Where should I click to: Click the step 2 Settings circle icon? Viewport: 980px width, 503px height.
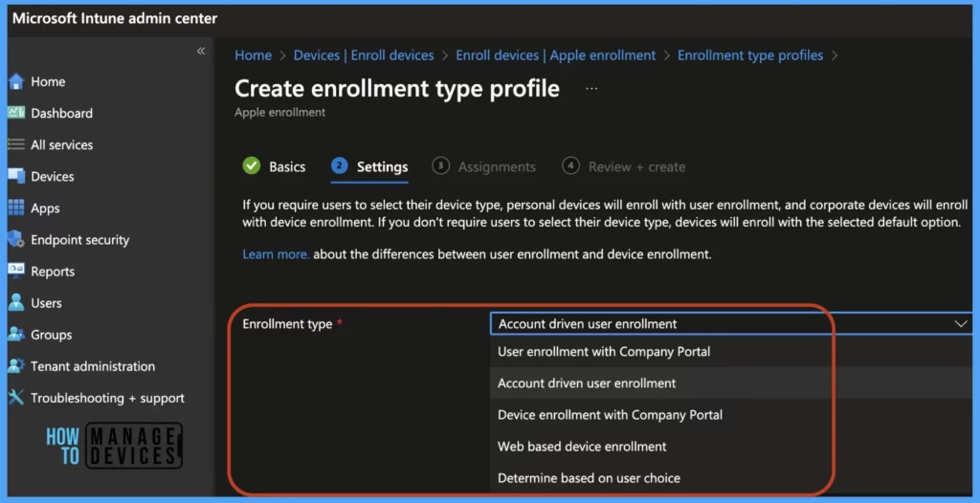click(340, 165)
